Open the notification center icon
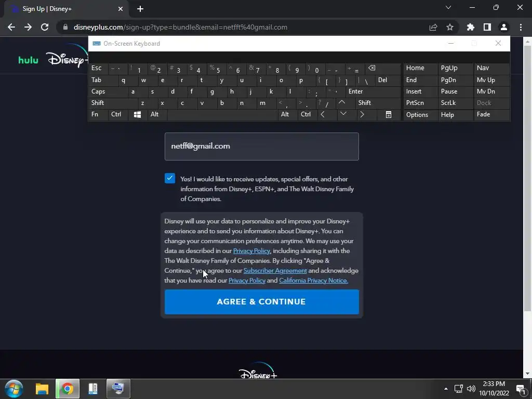 tap(521, 389)
